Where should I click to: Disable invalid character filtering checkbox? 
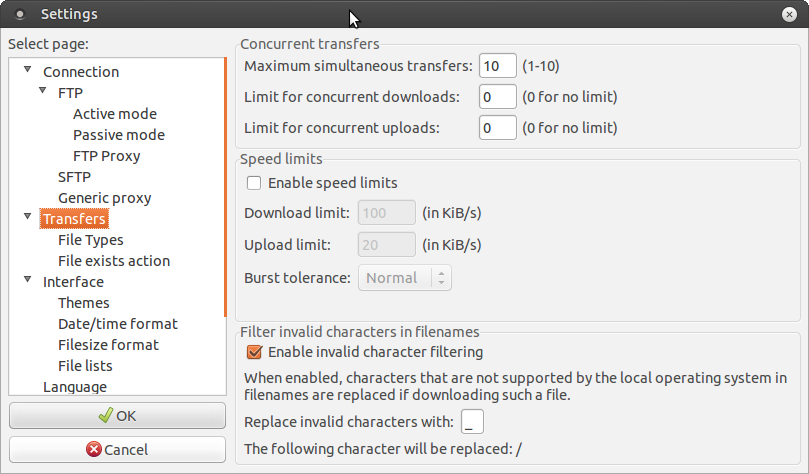254,352
